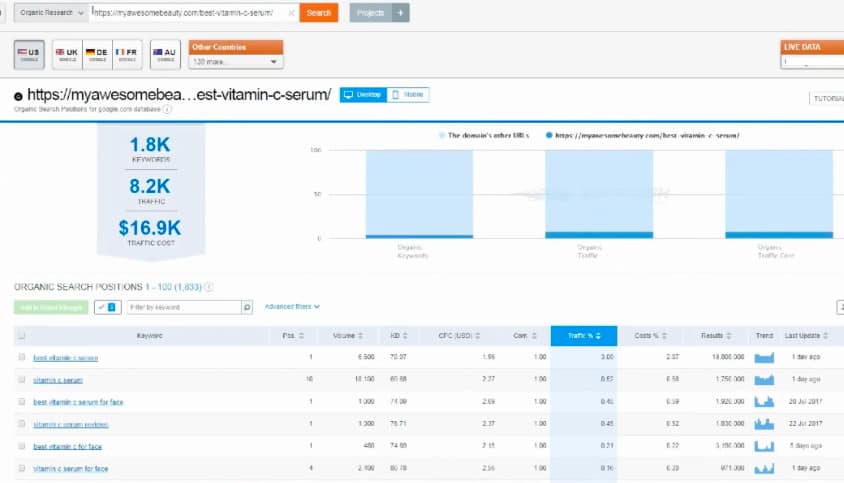Viewport: 844px width, 483px height.
Task: Toggle the best-vitamin-c-serum URL legend
Action: coord(642,135)
